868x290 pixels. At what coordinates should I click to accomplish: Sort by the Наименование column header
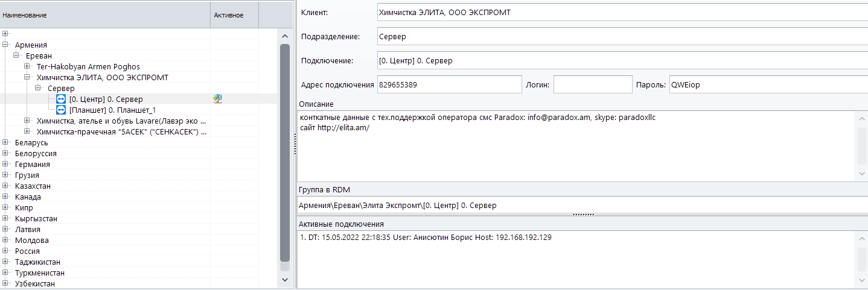pyautogui.click(x=105, y=14)
